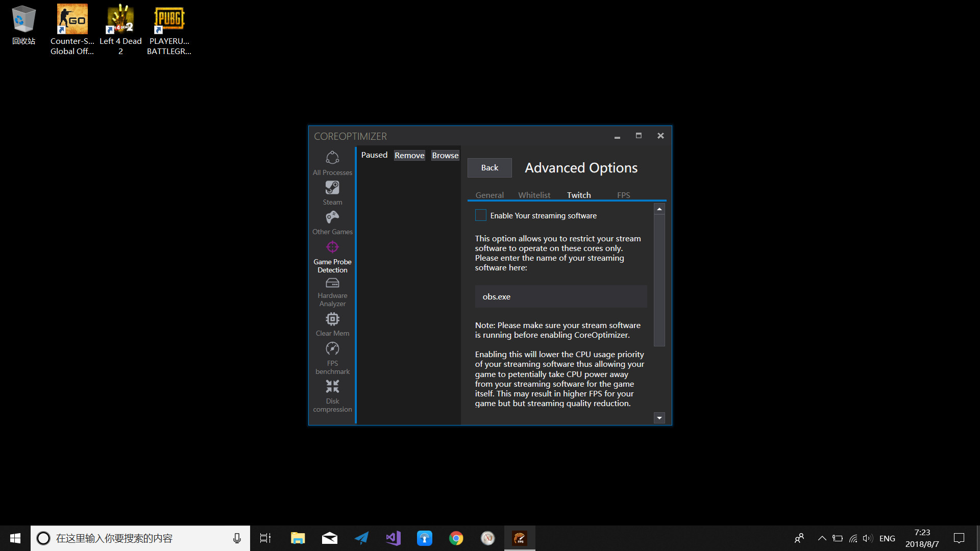The width and height of the screenshot is (980, 551).
Task: Toggle streaming software restriction off
Action: click(480, 215)
